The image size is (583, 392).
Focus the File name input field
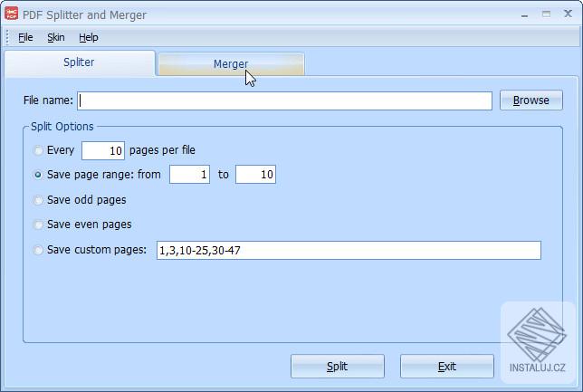284,100
